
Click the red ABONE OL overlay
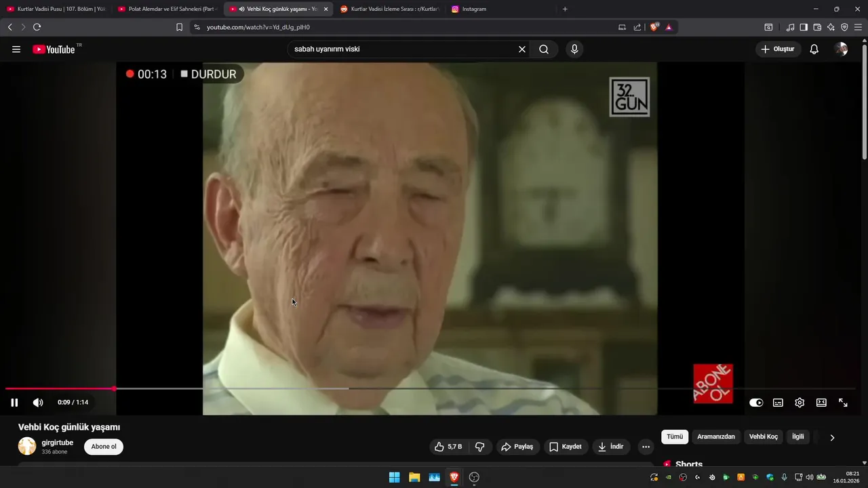(713, 384)
